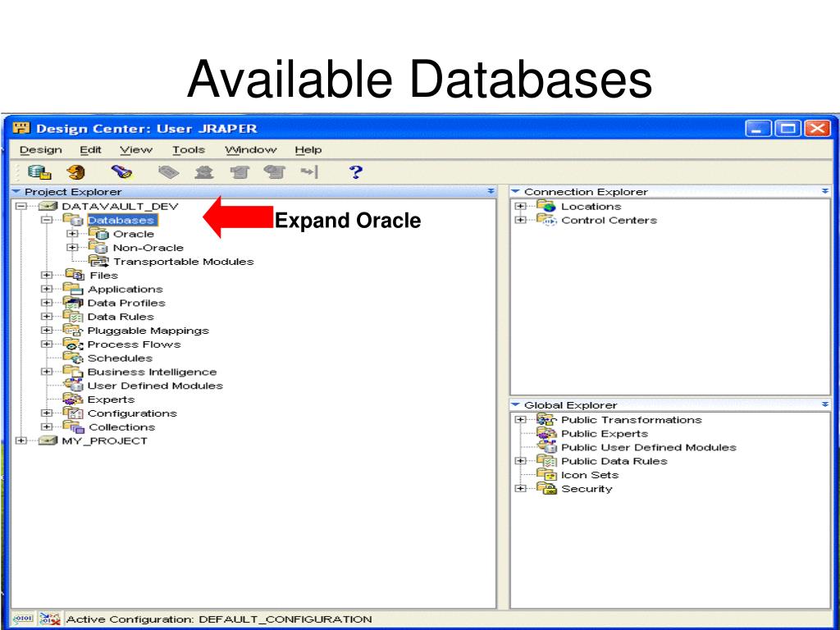840x630 pixels.
Task: Click the Transportable Modules icon
Action: 98,262
